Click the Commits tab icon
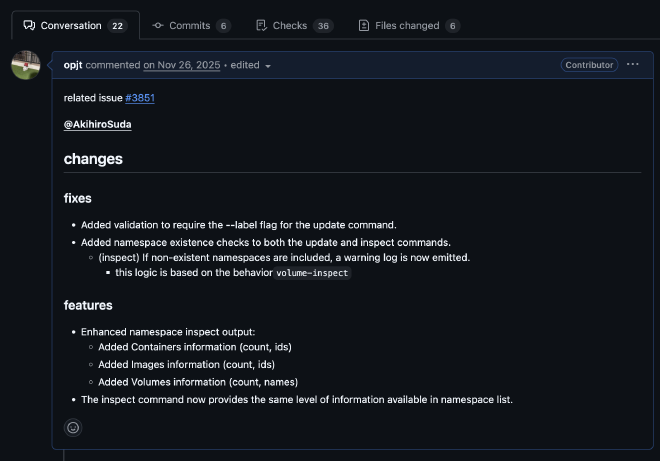Viewport: 660px width, 461px height. pos(158,25)
